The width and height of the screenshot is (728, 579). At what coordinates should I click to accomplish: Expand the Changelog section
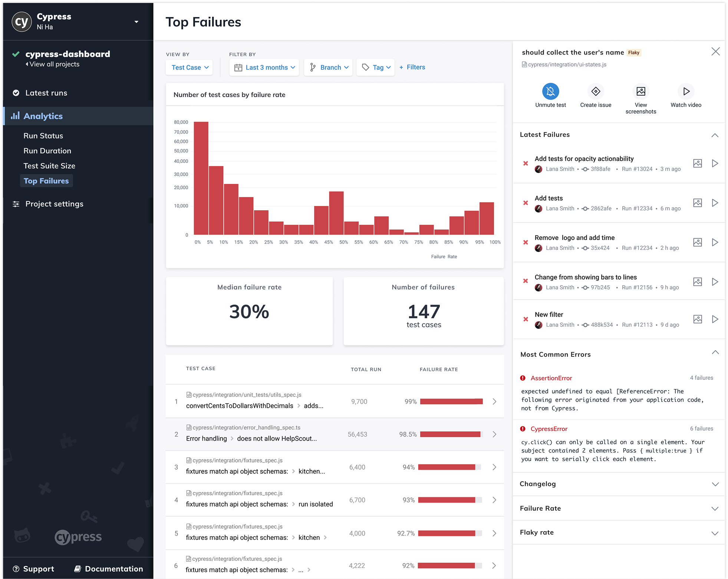(x=715, y=484)
